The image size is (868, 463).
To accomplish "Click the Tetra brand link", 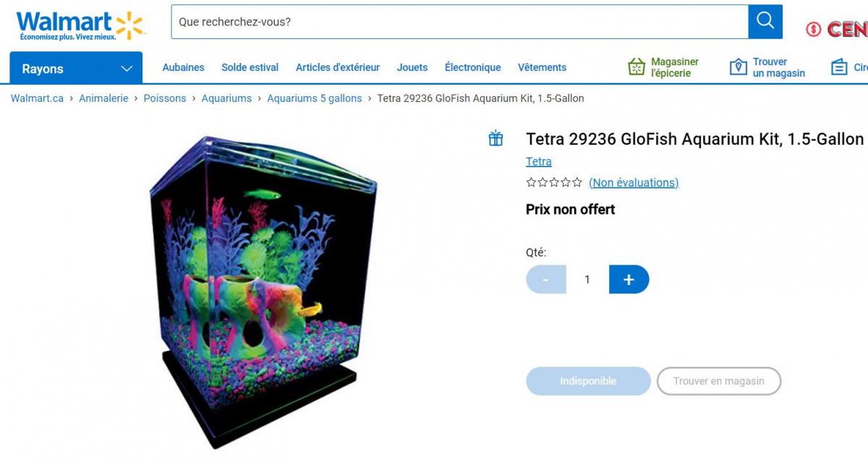I will [x=539, y=161].
